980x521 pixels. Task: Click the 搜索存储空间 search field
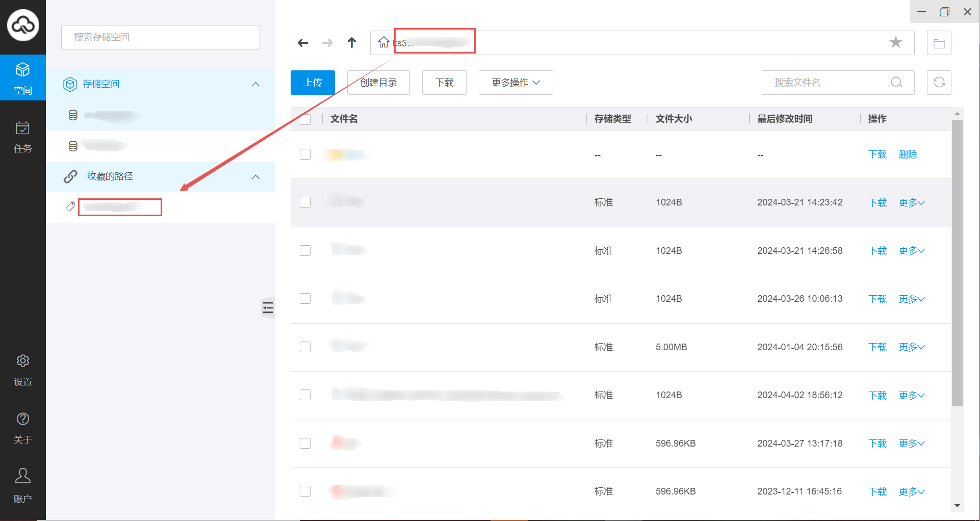tap(161, 37)
